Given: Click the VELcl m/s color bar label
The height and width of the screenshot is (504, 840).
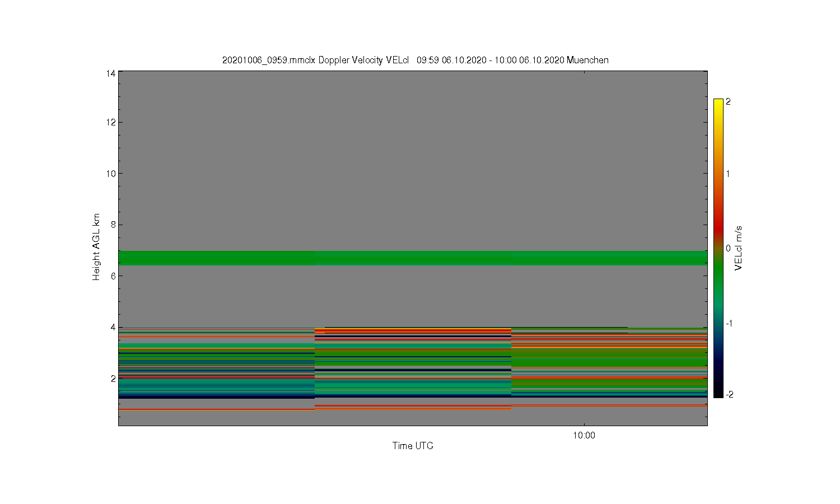Looking at the screenshot, I should (x=739, y=248).
